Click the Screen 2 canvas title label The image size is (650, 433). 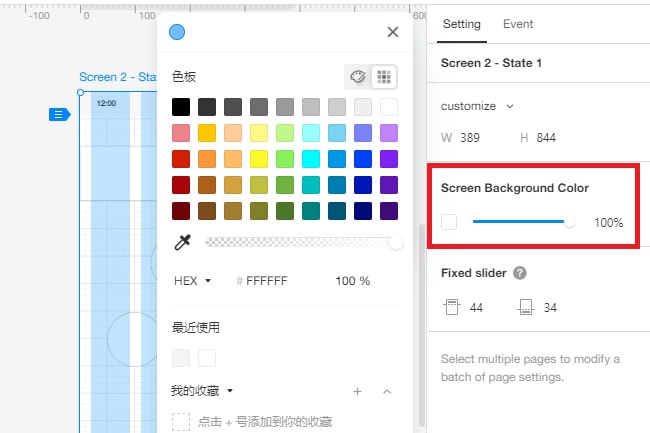[118, 77]
